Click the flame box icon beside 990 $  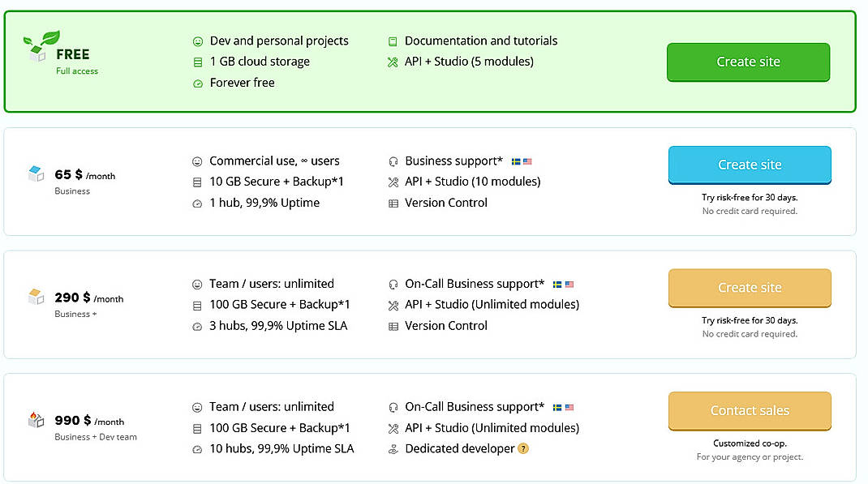point(36,419)
